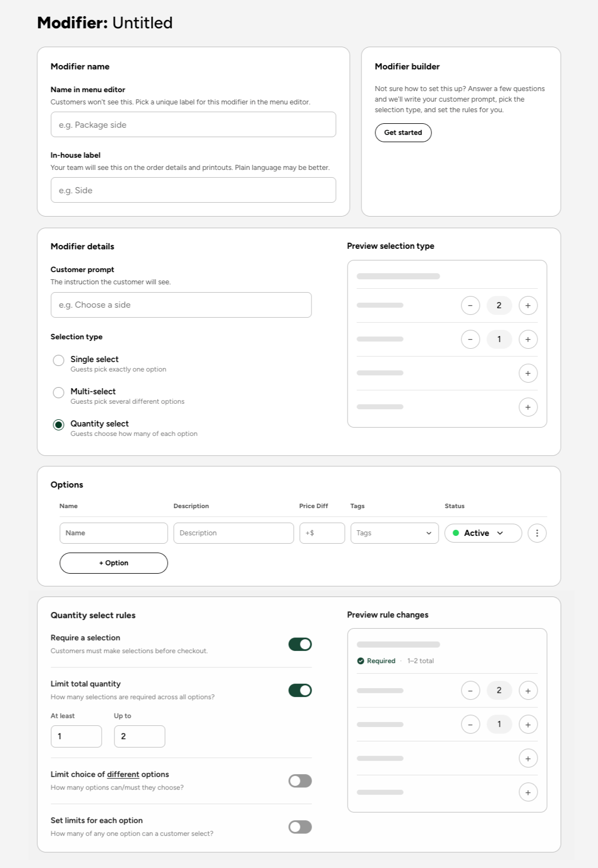Screen dimensions: 598x868
Task: Click the 'Quantity select rules' heading
Action: coord(93,615)
